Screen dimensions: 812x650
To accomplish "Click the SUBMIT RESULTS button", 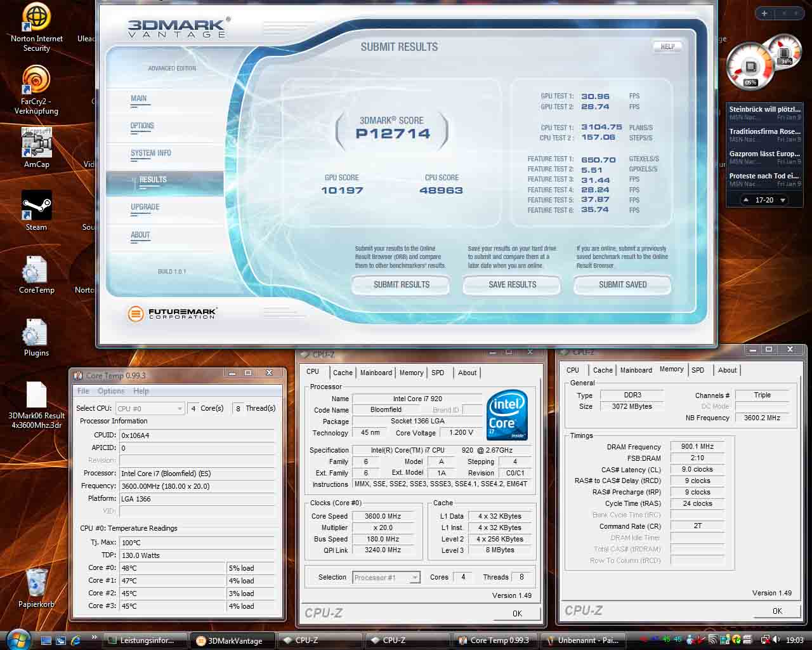I will (401, 285).
